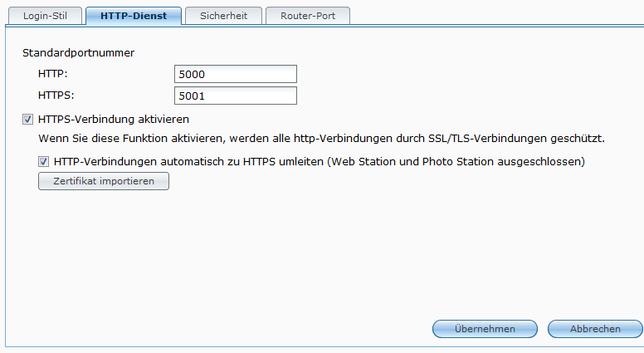This screenshot has width=644, height=353.
Task: Open the Sicherheit tab
Action: click(x=223, y=15)
